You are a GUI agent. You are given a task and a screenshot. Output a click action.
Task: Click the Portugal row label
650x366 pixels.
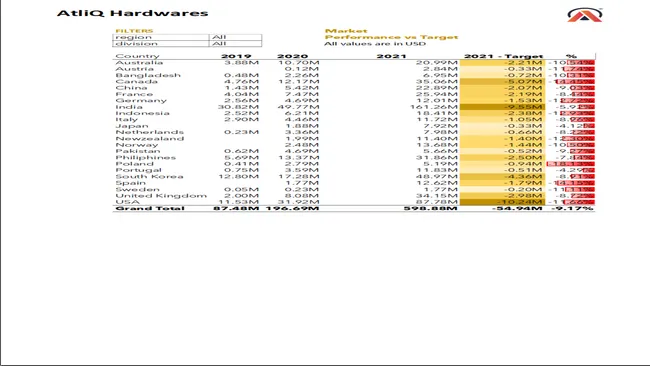pos(138,170)
